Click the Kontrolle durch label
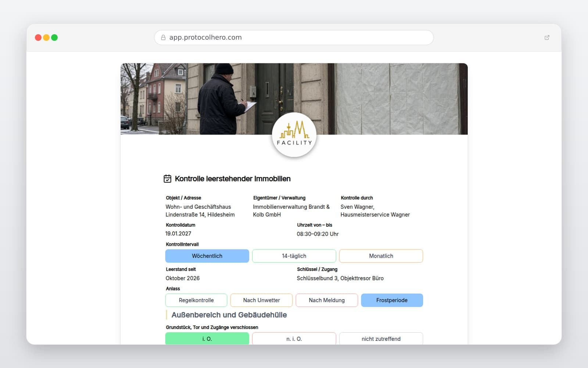The width and height of the screenshot is (588, 368). 357,198
